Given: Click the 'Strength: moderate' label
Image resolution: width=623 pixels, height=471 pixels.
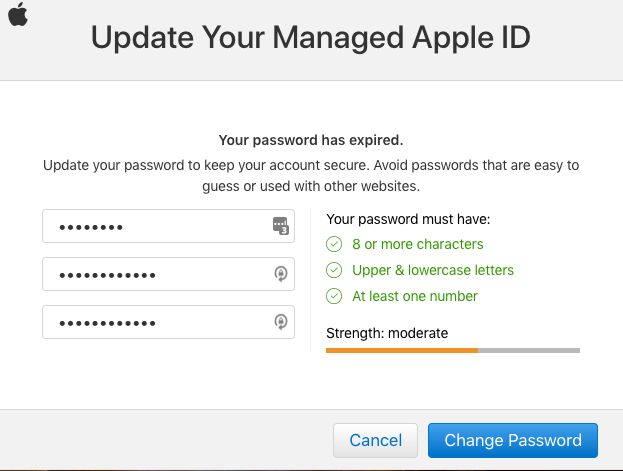Looking at the screenshot, I should [387, 333].
